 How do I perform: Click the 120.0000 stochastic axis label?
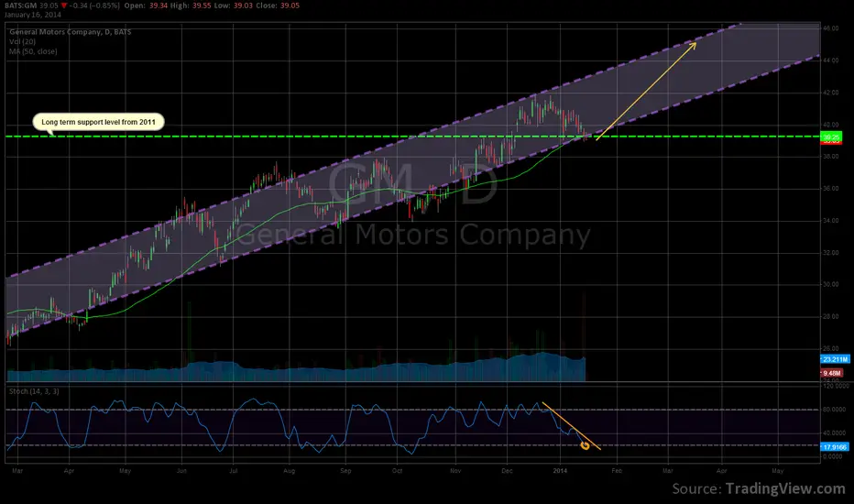836,386
